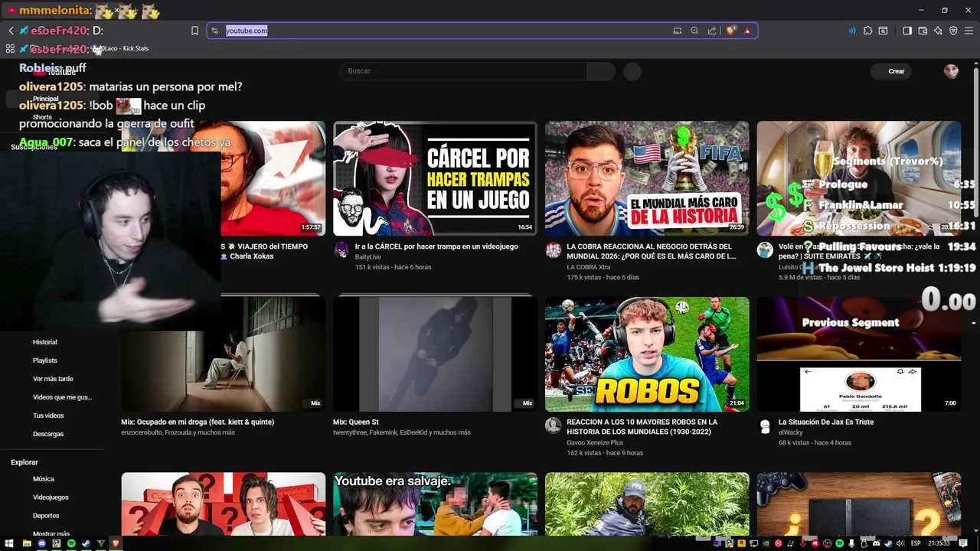Expand Mostrar más in the sidebar

click(x=51, y=533)
